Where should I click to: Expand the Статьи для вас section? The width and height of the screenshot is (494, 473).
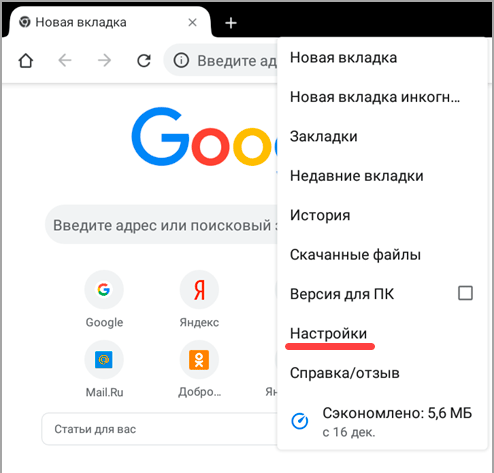point(159,429)
